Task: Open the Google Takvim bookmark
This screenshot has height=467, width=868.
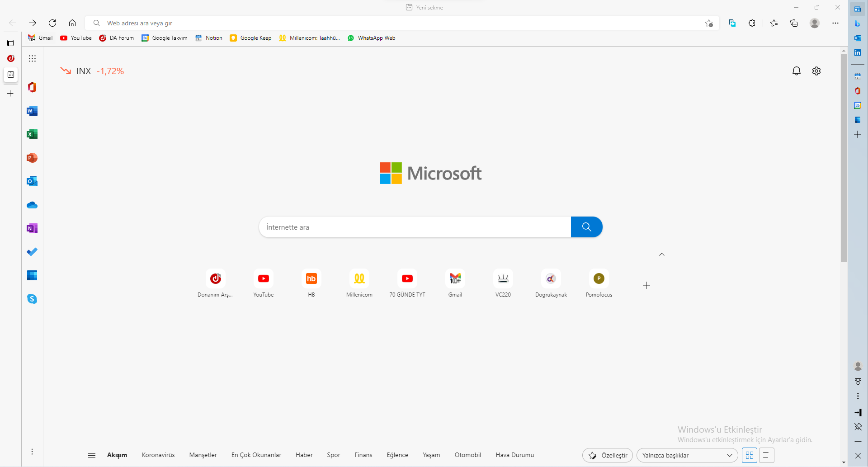Action: tap(165, 38)
